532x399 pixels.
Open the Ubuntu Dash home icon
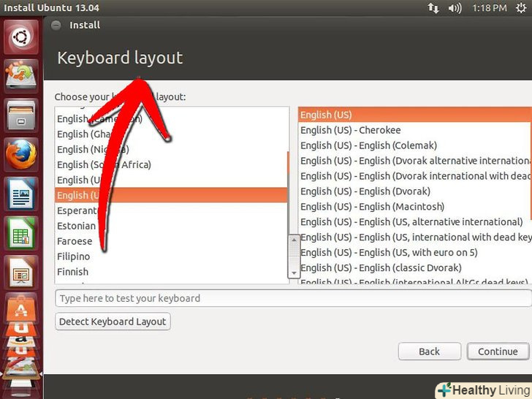[21, 37]
